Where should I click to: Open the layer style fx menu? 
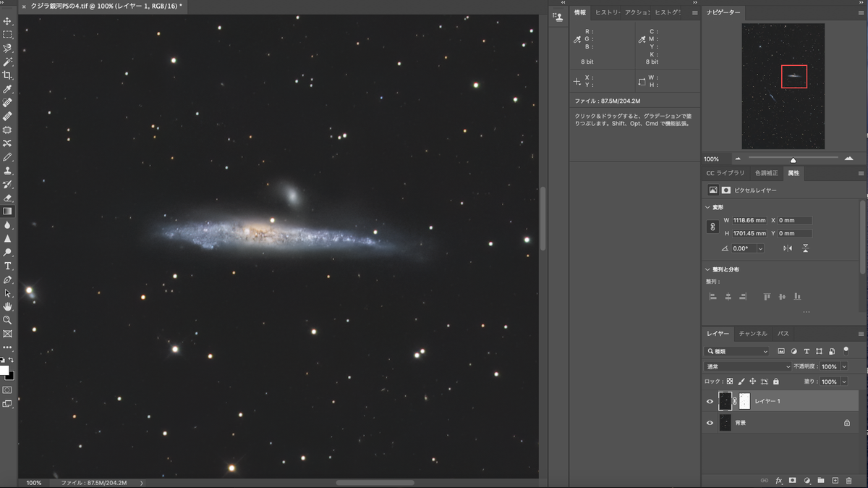779,480
